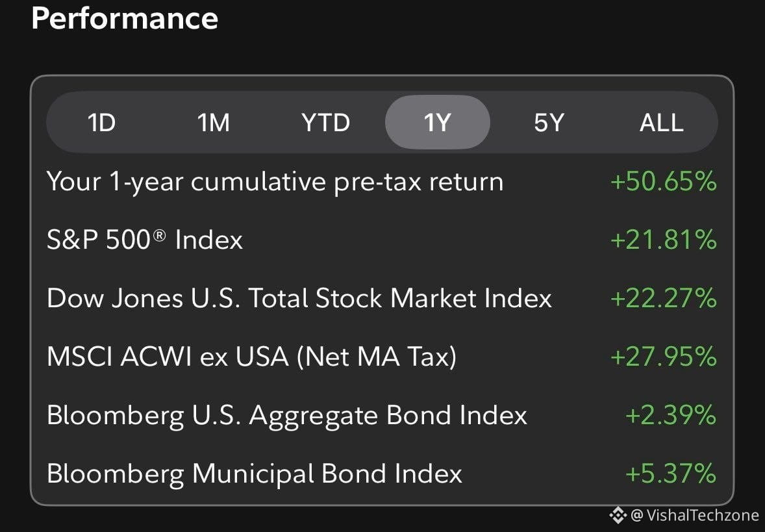This screenshot has width=765, height=532.
Task: Tap the +5.37% municipal bond value
Action: tap(671, 474)
